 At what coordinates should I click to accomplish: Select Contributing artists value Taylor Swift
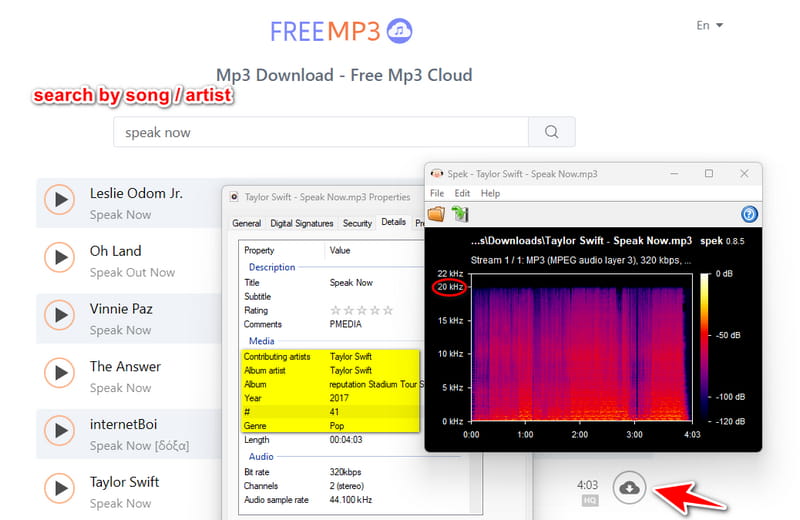click(x=351, y=356)
